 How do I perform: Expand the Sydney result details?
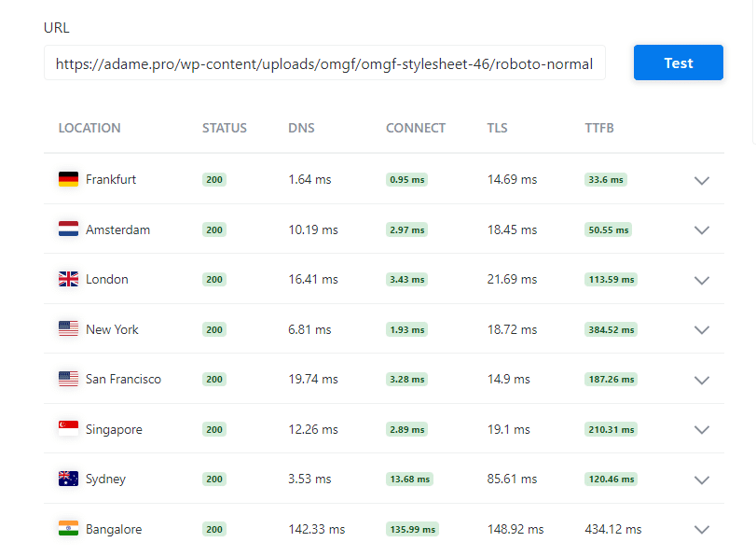click(702, 480)
